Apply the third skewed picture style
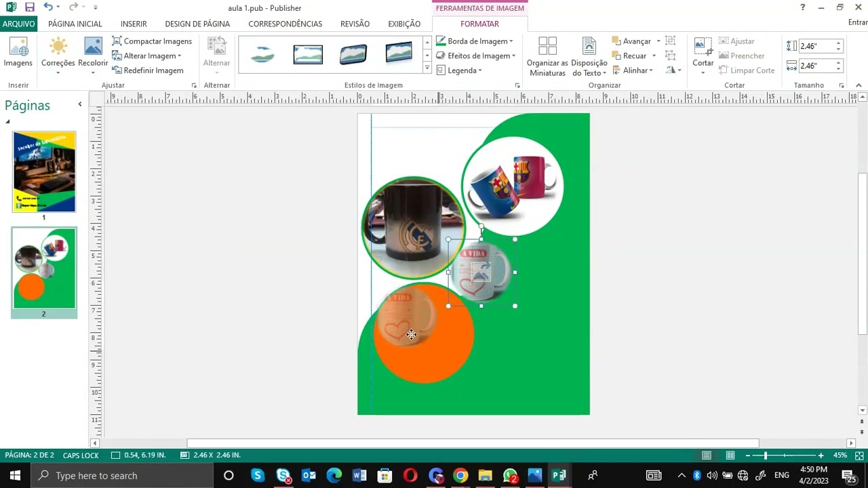The image size is (868, 488). (x=353, y=54)
